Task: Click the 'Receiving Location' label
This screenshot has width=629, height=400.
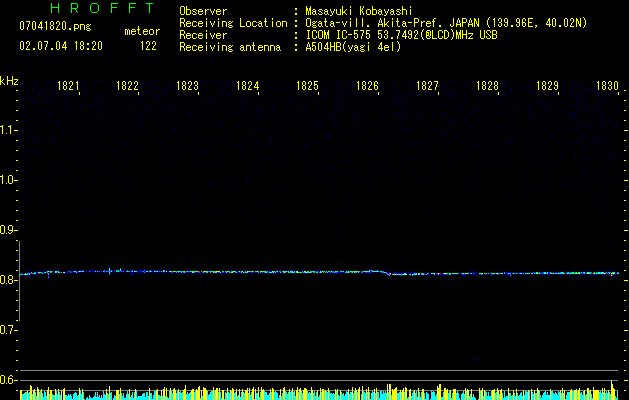Action: [x=233, y=23]
